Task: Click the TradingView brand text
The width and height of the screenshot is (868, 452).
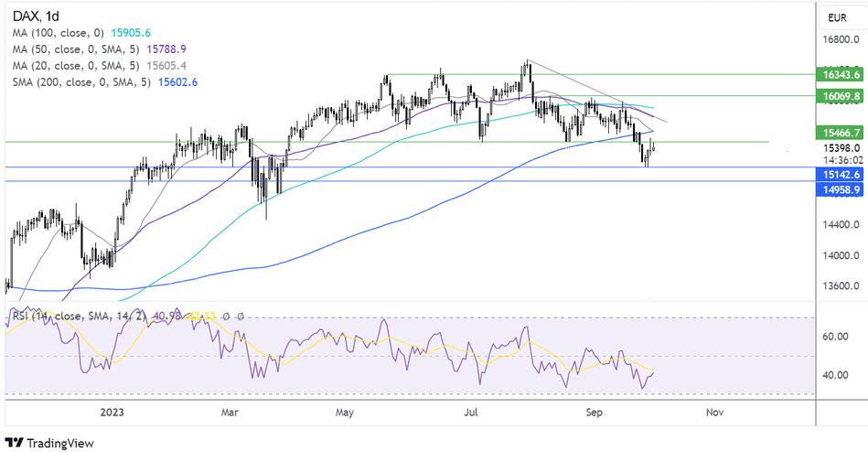Action: (59, 443)
